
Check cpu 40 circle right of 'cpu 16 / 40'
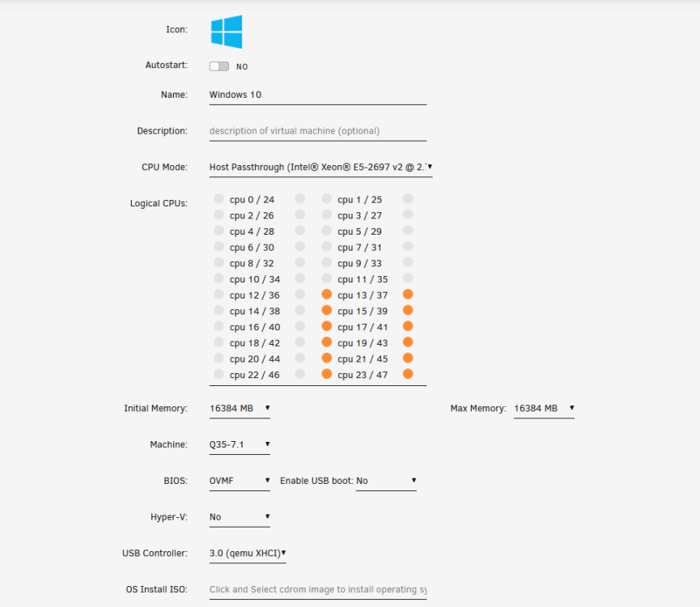coord(300,326)
